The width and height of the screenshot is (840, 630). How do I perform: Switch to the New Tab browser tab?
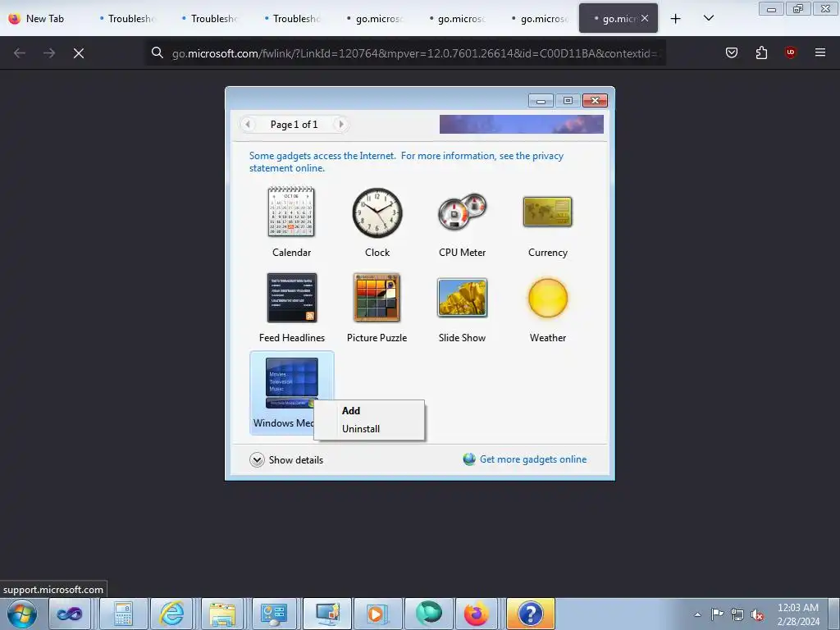click(x=45, y=19)
